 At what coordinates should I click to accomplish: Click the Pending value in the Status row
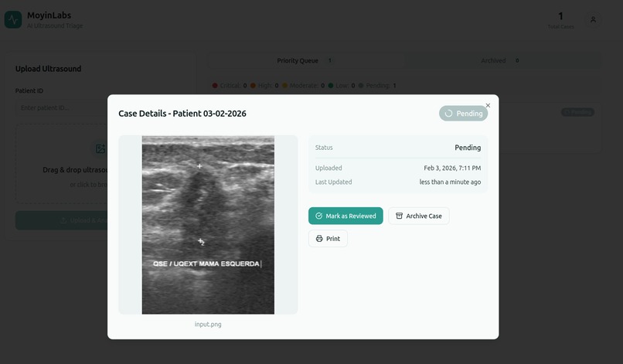pyautogui.click(x=468, y=148)
